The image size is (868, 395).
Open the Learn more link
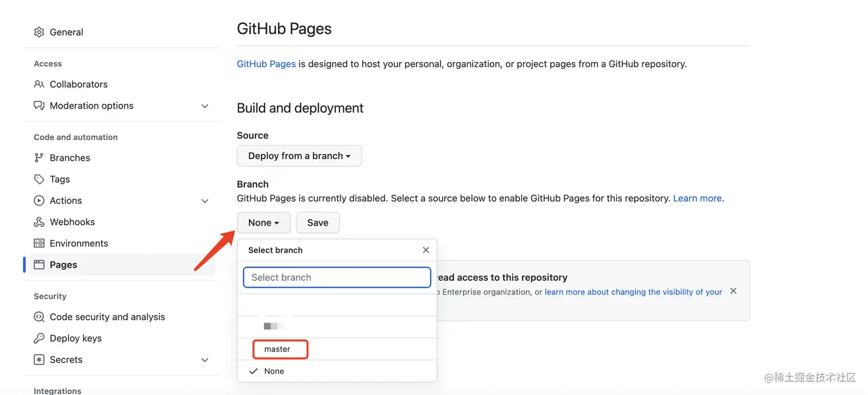click(x=697, y=198)
